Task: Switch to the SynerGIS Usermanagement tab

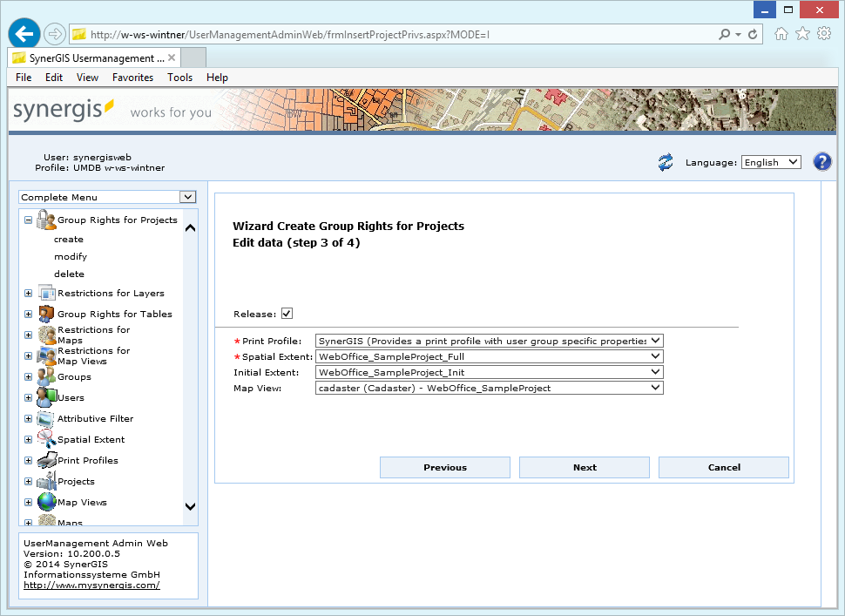Action: [91, 57]
